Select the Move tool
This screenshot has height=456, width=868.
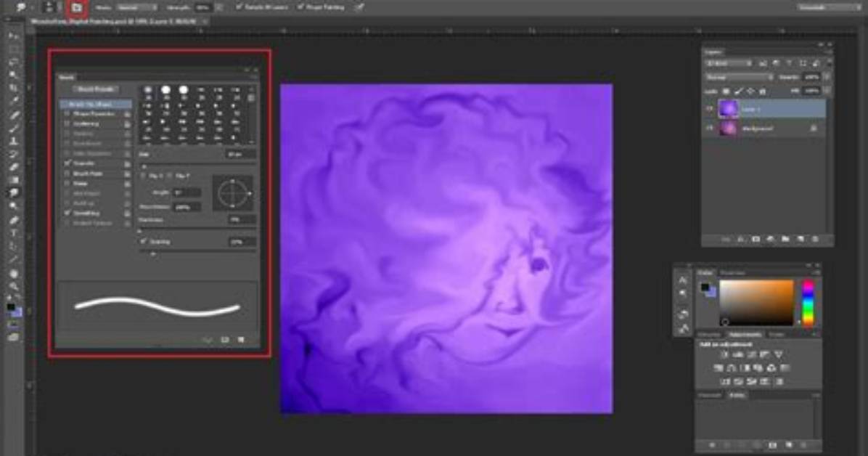point(13,36)
